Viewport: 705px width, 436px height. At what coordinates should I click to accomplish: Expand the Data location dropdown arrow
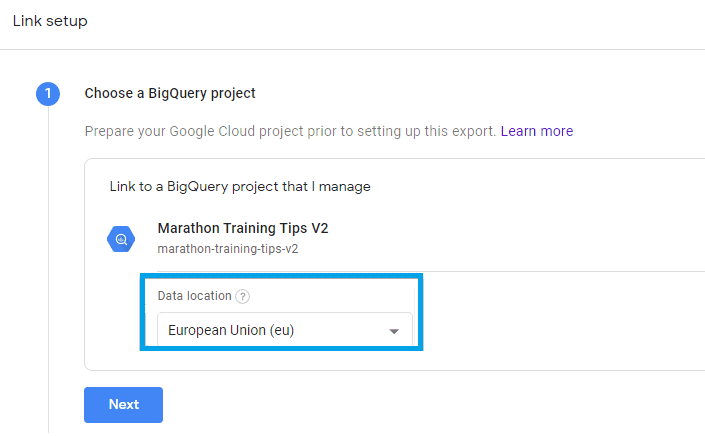[394, 331]
